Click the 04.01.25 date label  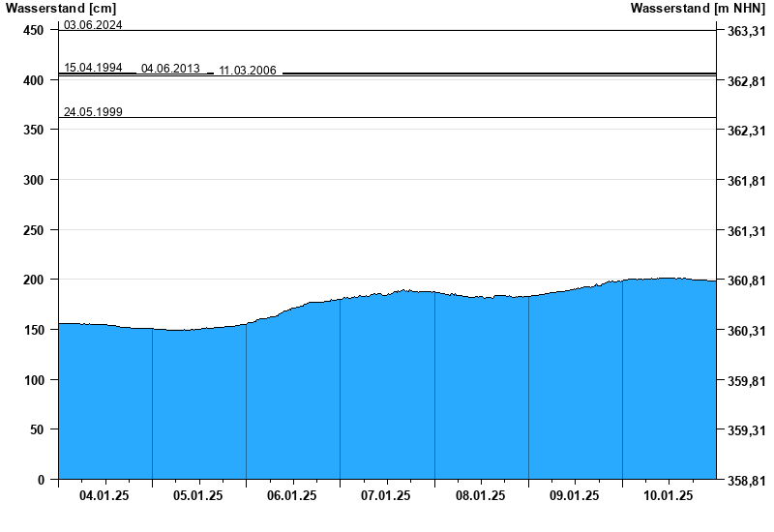(104, 495)
